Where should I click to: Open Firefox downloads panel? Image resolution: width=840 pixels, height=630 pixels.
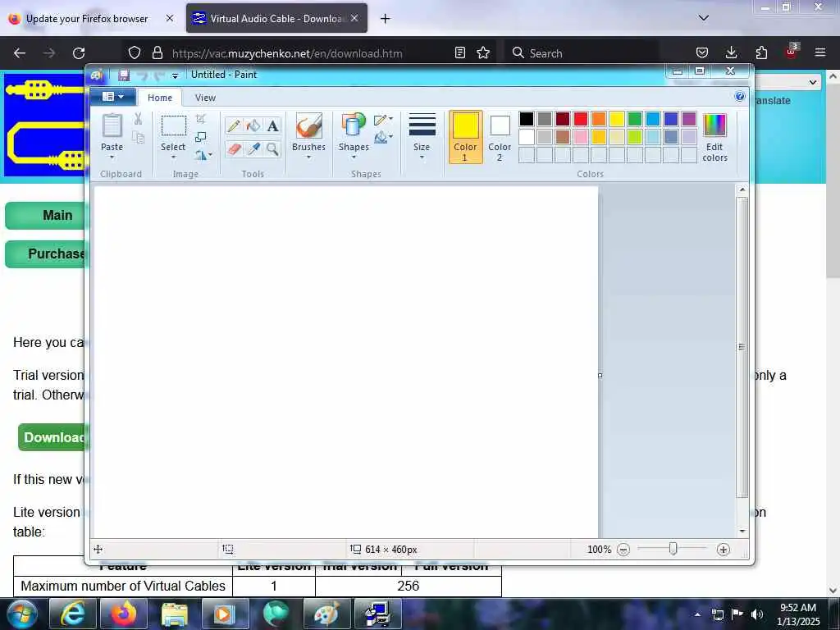(x=731, y=52)
